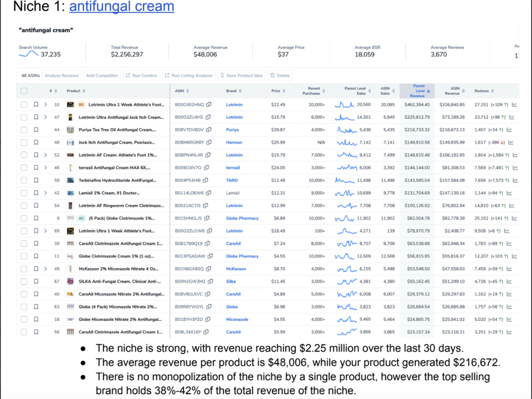Screen dimensions: 532x399
Task: Select checkbox for CareAll Miconazole Nitrate 2% row
Action: click(24, 294)
